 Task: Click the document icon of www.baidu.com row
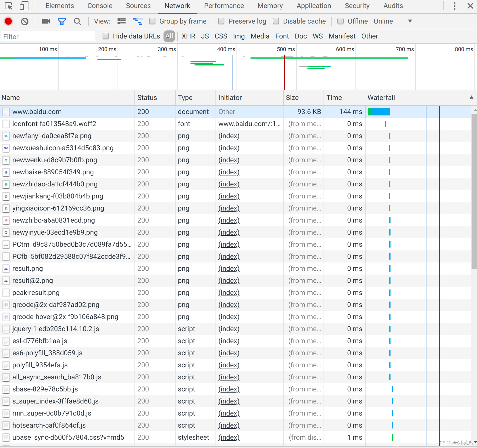6,112
